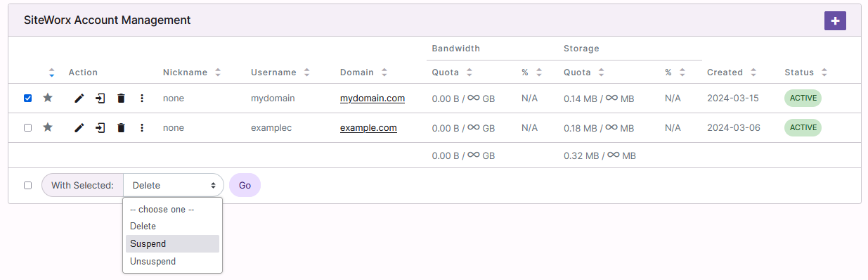Click the created date 2024-03-06

click(x=733, y=128)
